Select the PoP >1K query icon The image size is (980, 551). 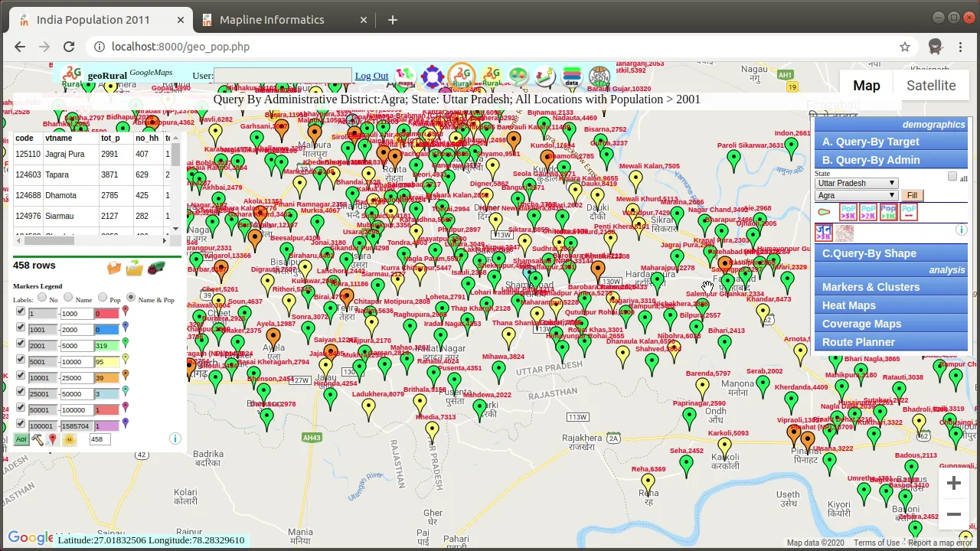(887, 212)
